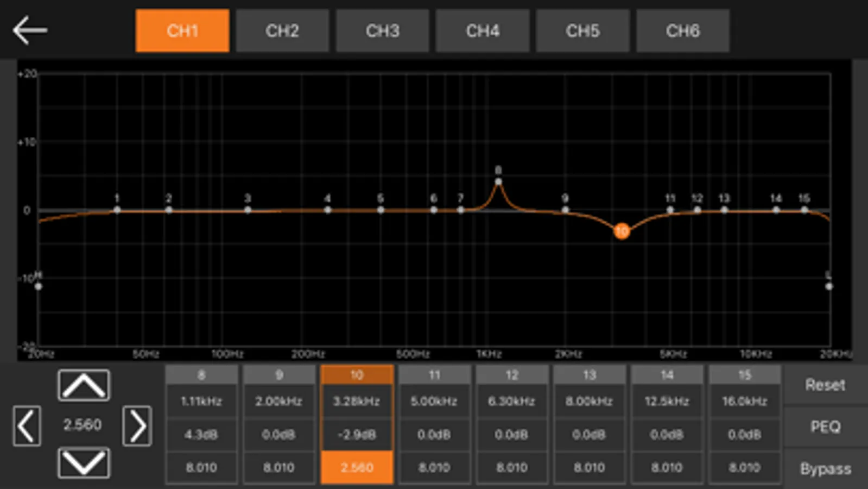Switch to the CH4 tab
868x489 pixels.
pos(483,30)
